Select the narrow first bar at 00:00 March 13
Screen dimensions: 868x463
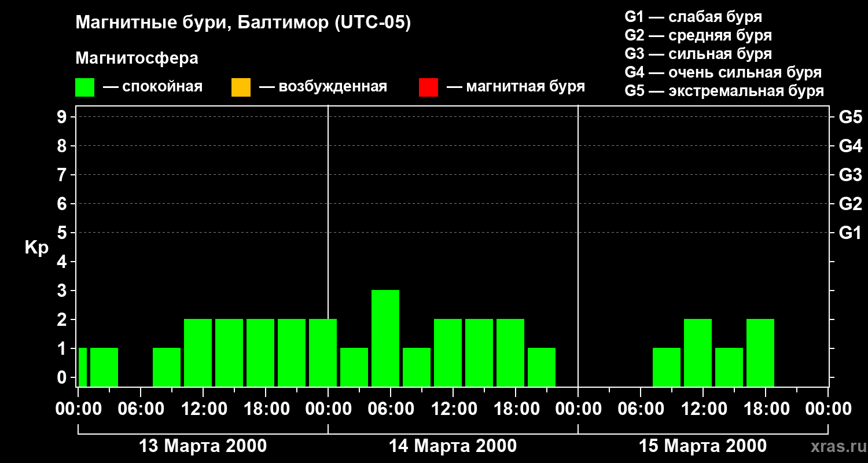[82, 367]
